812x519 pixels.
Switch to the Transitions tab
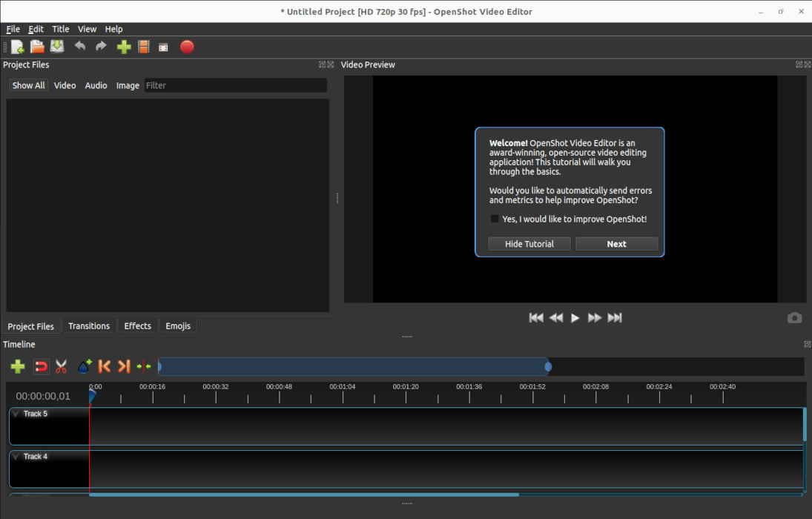(x=89, y=325)
